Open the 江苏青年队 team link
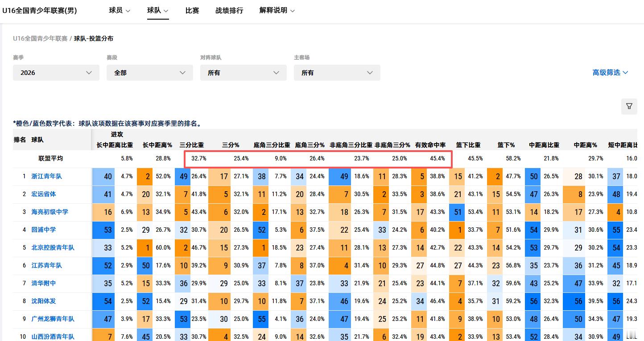 pyautogui.click(x=47, y=266)
